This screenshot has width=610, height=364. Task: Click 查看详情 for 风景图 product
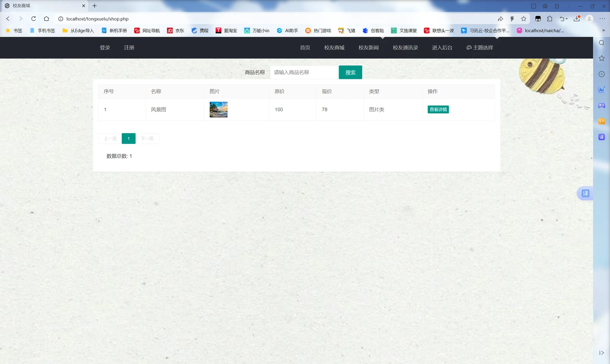click(x=438, y=109)
